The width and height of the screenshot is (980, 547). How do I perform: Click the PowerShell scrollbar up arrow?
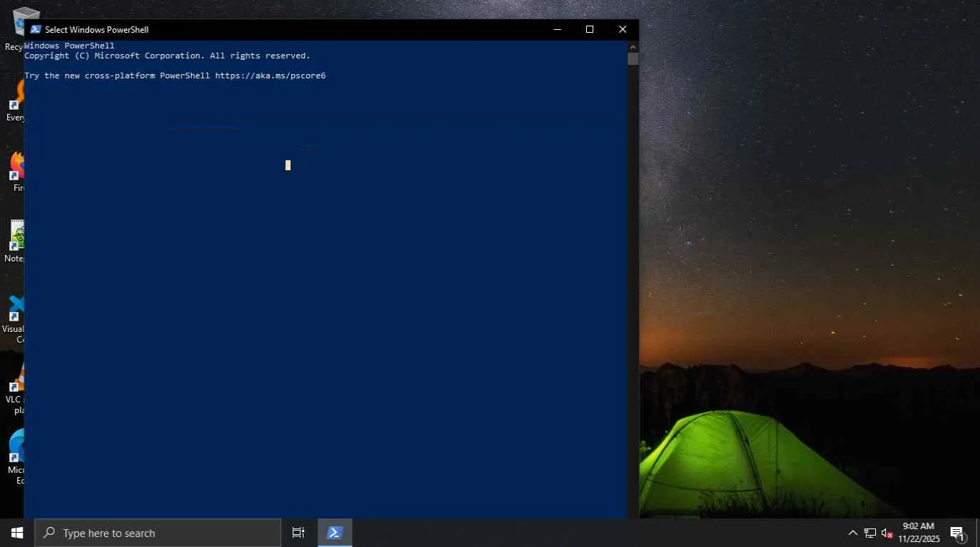(632, 46)
